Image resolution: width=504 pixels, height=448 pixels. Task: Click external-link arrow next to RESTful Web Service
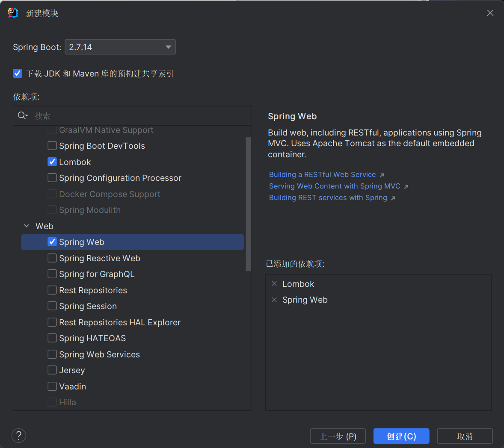click(382, 175)
